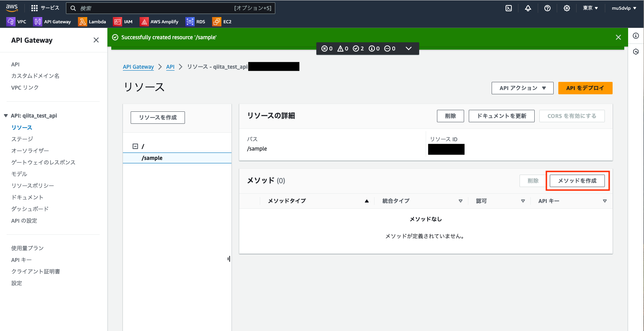Click メソッドを作成 button
This screenshot has width=644, height=331.
(577, 181)
